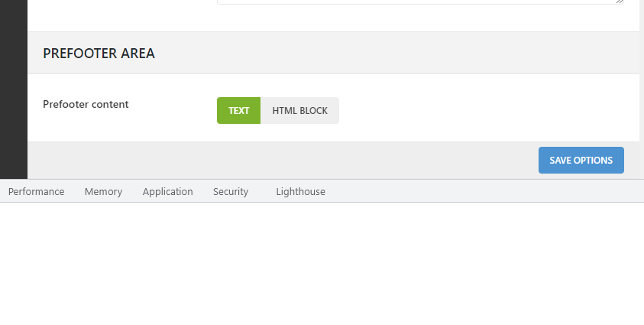Switch to the Memory tab
This screenshot has height=325, width=644.
point(103,192)
